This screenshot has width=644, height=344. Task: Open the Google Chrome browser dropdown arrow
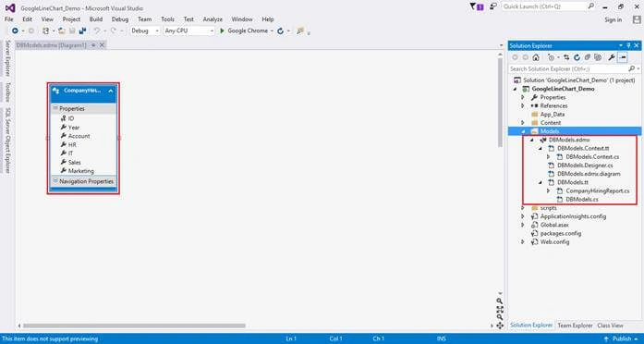pyautogui.click(x=272, y=31)
